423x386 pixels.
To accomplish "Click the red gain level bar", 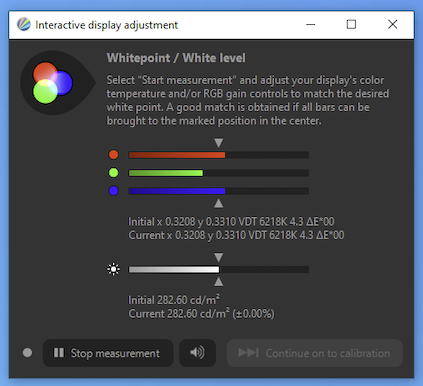I will pos(219,155).
